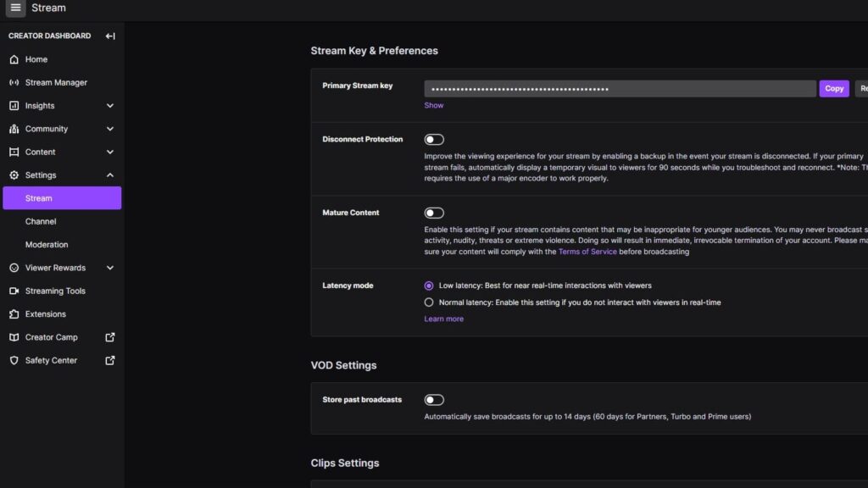Click the VOD Settings heading
This screenshot has width=868, height=488.
coord(344,366)
